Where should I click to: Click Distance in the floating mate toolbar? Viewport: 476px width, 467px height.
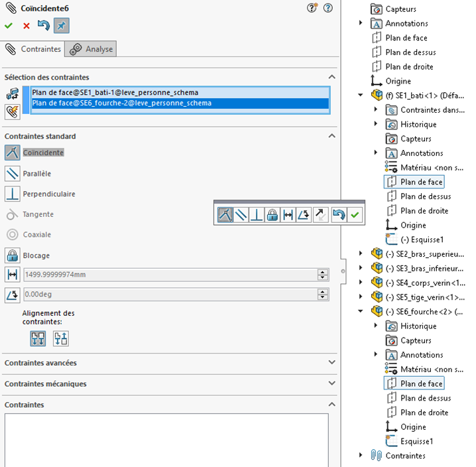point(288,215)
